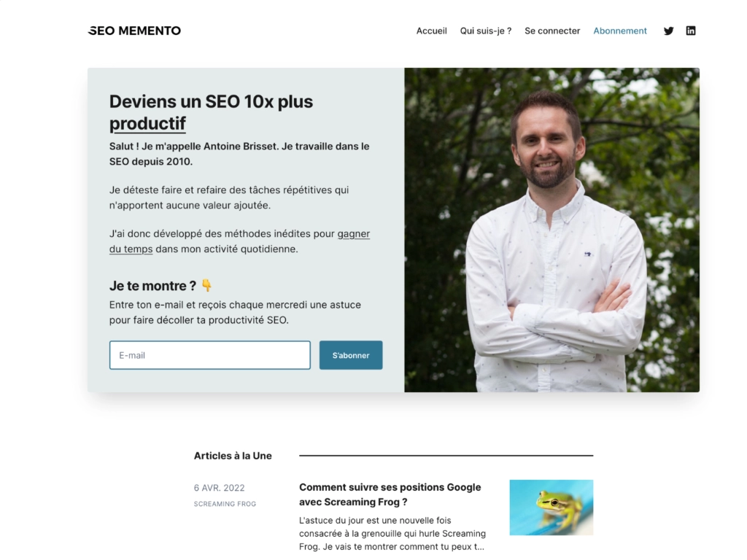Click the S'abonner button
This screenshot has width=747, height=560.
click(x=351, y=355)
